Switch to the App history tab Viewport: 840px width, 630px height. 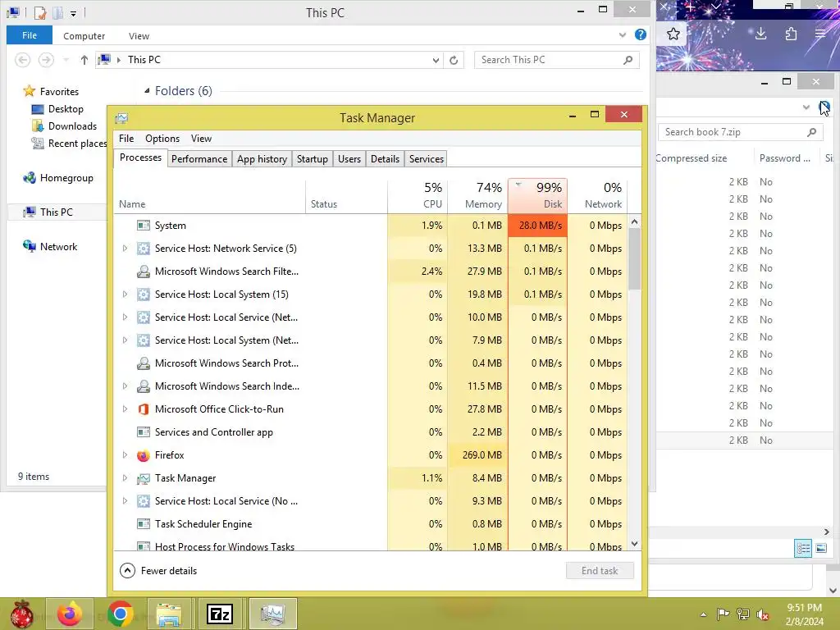(x=262, y=159)
